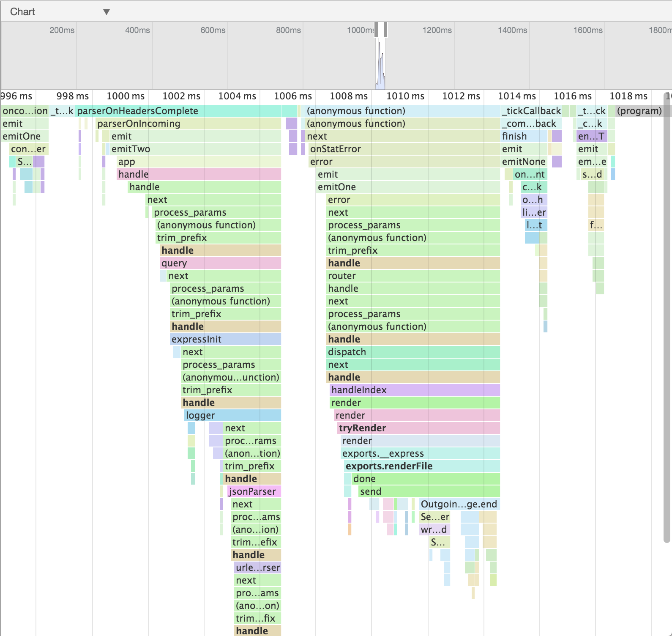Select the jsonParser flame bar

click(254, 491)
